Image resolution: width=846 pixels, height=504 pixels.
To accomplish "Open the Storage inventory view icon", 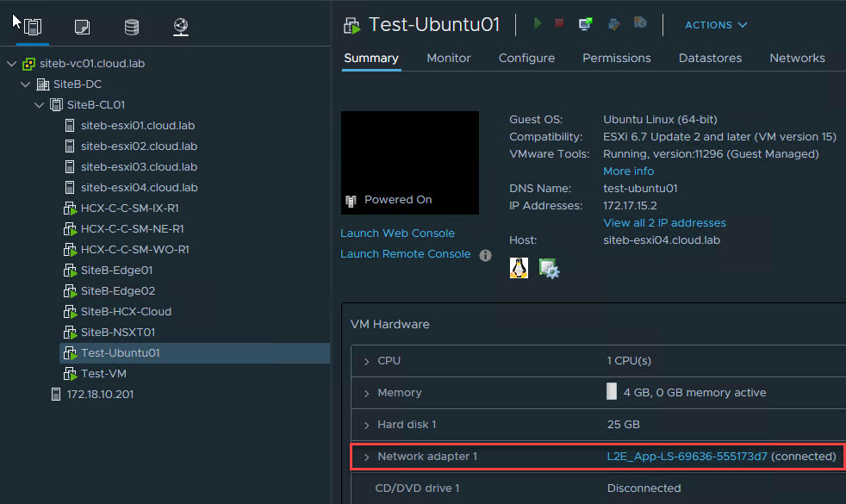I will point(132,28).
